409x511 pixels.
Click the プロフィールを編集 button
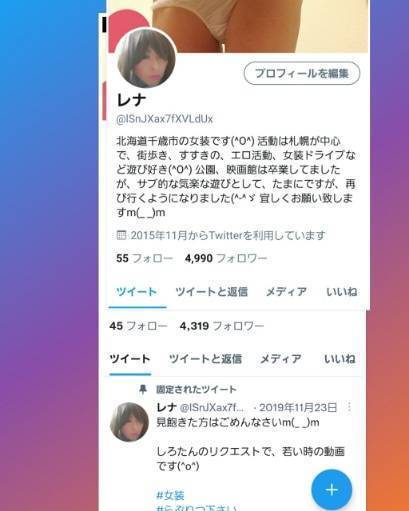[302, 73]
